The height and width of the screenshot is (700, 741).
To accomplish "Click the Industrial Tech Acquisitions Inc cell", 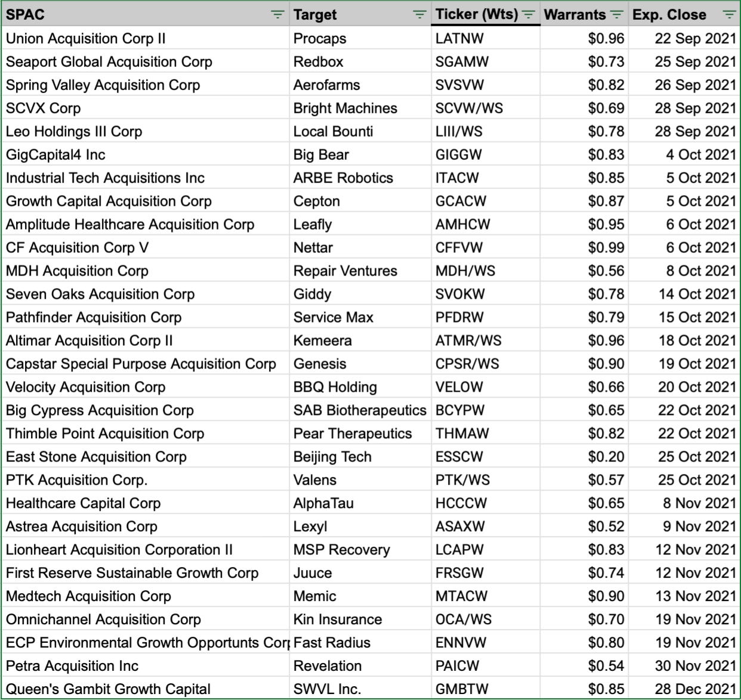I will point(146,178).
